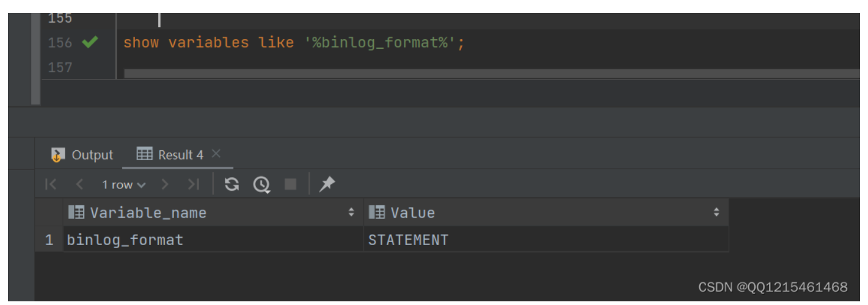Click the Value column sort arrows
This screenshot has width=868, height=305.
(717, 213)
